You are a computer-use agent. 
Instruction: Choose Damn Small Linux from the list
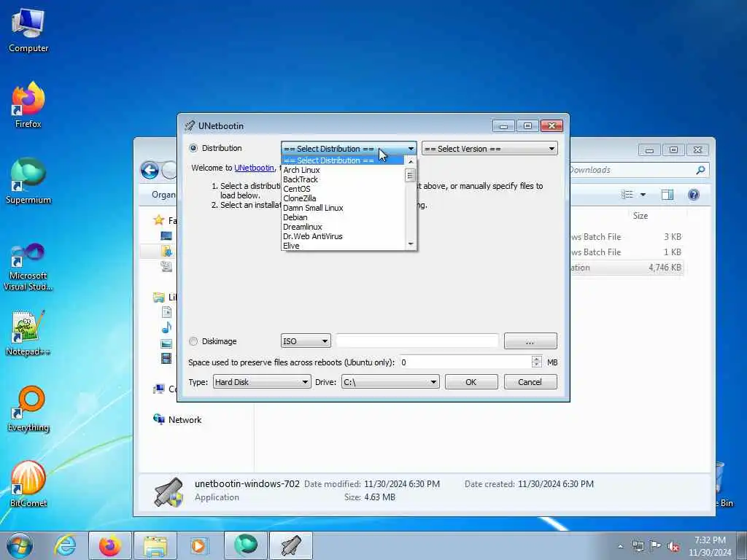pos(343,208)
